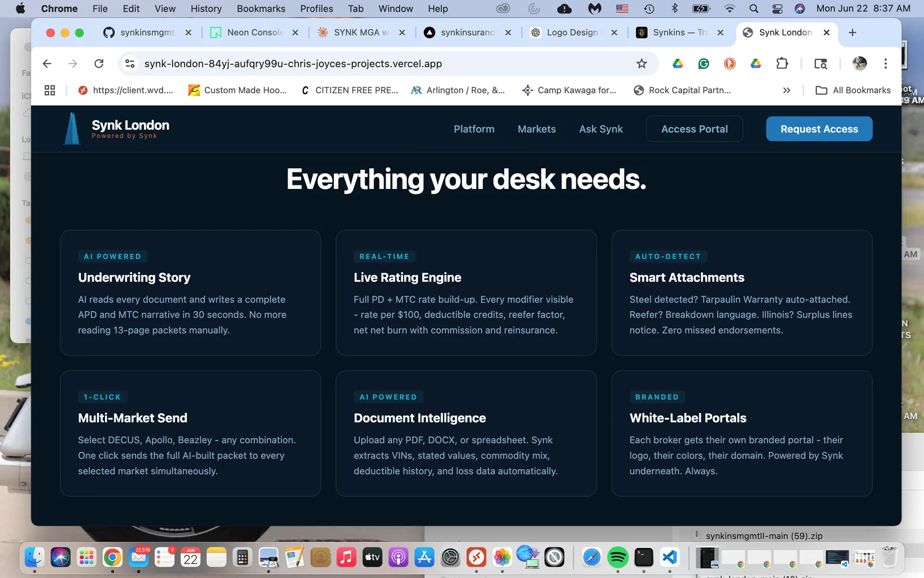Open the Grammarly extension icon
Viewport: 924px width, 578px height.
pos(703,64)
